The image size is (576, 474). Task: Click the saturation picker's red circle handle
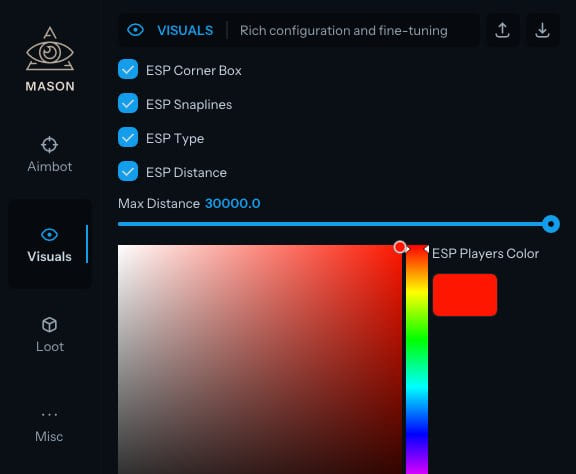(400, 247)
